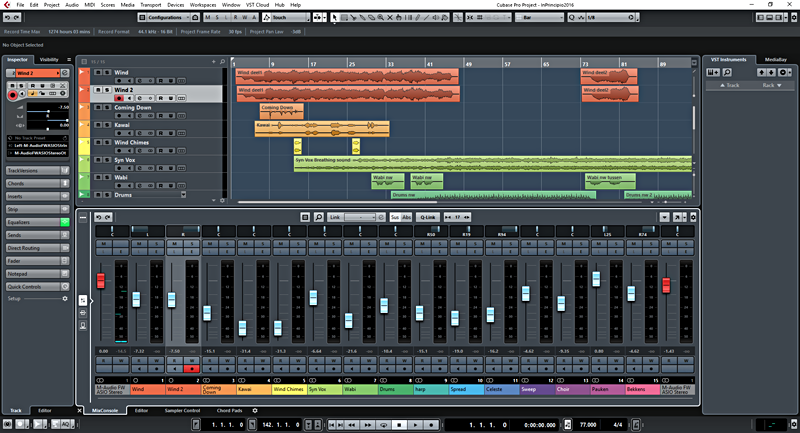
Task: Open the Project menu
Action: [x=51, y=5]
